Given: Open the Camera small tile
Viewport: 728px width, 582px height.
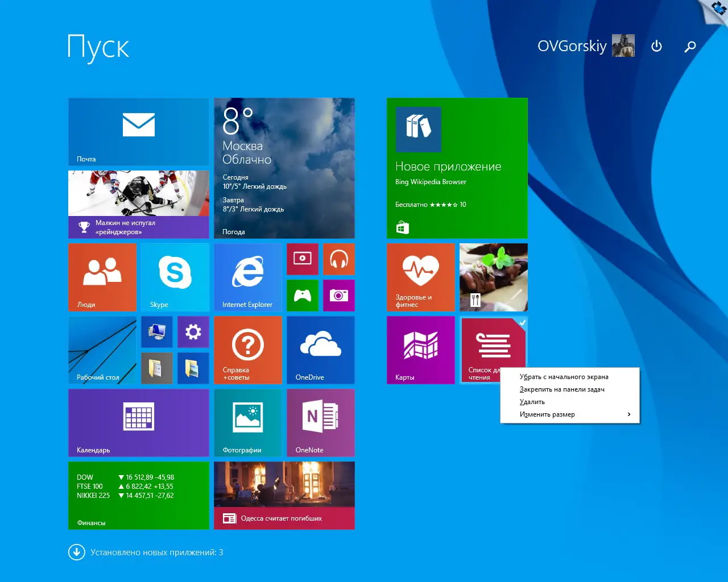Looking at the screenshot, I should click(339, 296).
